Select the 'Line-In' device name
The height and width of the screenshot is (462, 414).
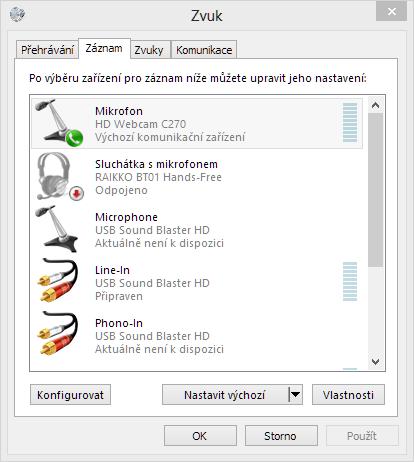pyautogui.click(x=112, y=270)
